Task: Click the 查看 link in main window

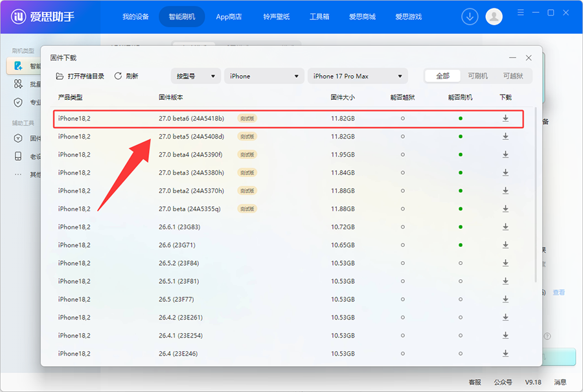Action: pos(558,292)
